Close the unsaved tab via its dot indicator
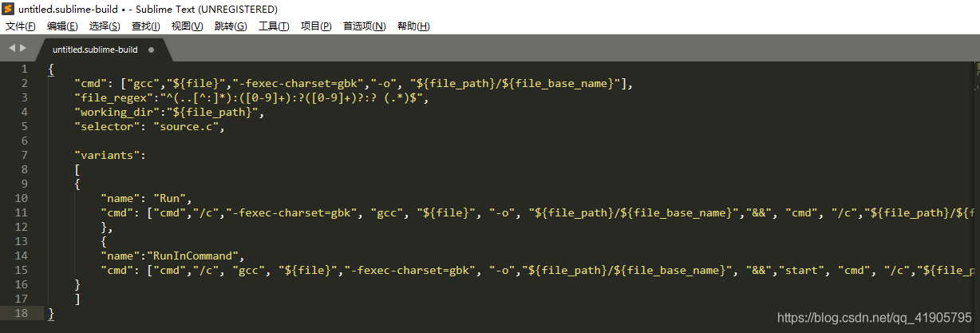The image size is (980, 333). pyautogui.click(x=151, y=50)
